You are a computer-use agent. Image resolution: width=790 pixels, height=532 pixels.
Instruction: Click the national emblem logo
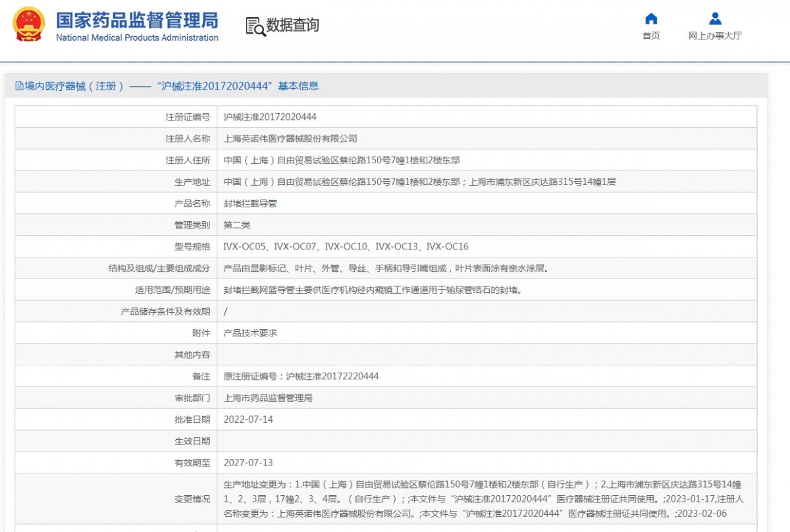click(x=29, y=25)
